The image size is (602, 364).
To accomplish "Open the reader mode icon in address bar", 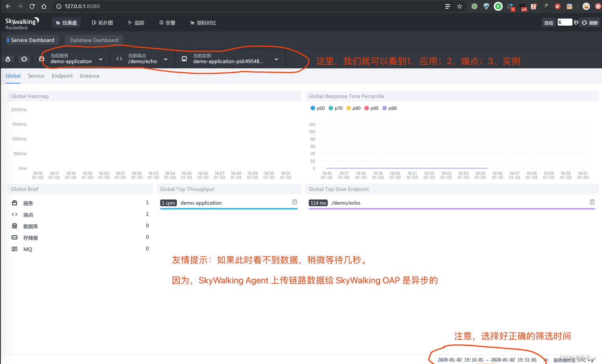I will pos(447,6).
